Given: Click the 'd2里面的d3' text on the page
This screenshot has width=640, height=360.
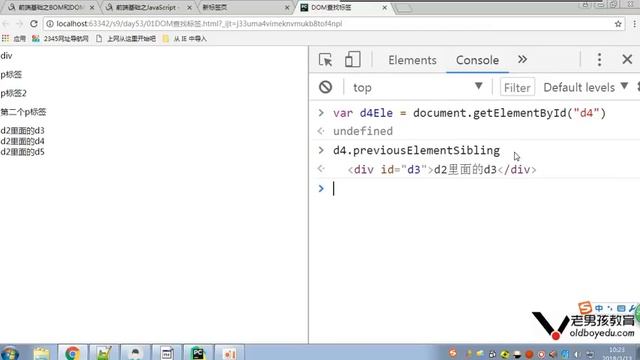Looking at the screenshot, I should tap(22, 131).
